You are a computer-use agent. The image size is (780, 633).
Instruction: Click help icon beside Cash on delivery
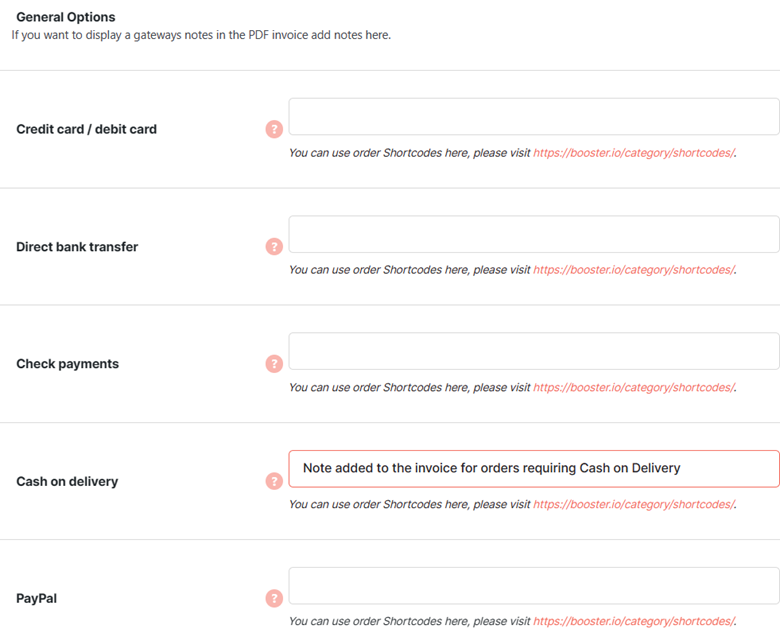[274, 481]
